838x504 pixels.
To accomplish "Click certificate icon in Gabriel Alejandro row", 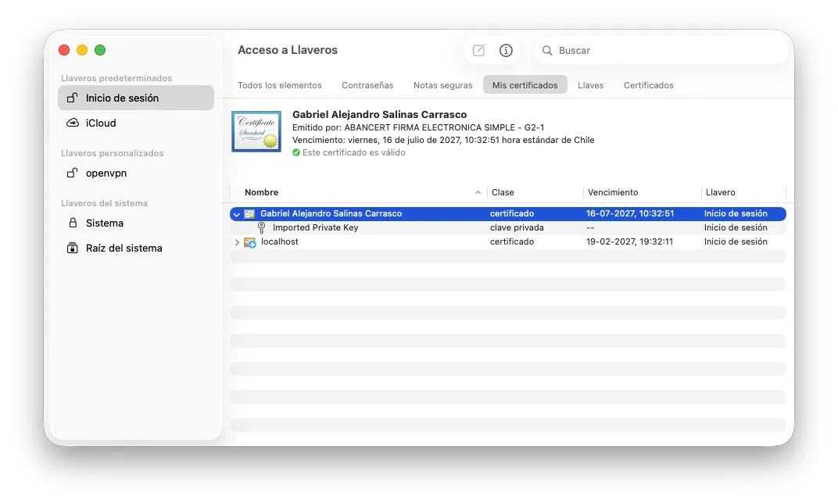I will [x=249, y=214].
